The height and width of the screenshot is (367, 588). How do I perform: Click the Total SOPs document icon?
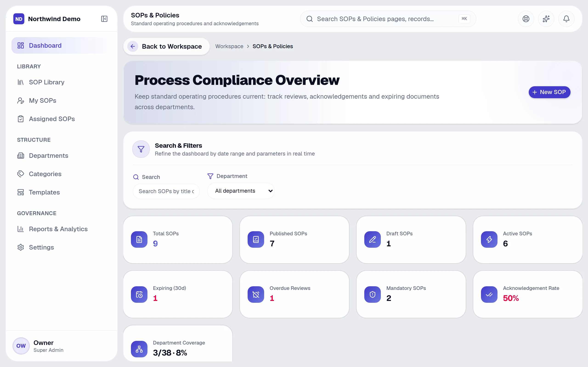139,239
